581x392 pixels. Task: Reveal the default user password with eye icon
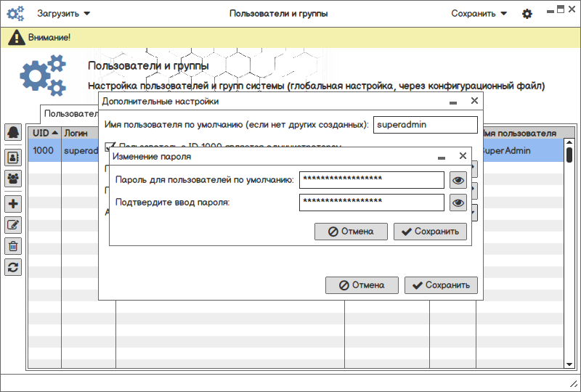pos(458,180)
